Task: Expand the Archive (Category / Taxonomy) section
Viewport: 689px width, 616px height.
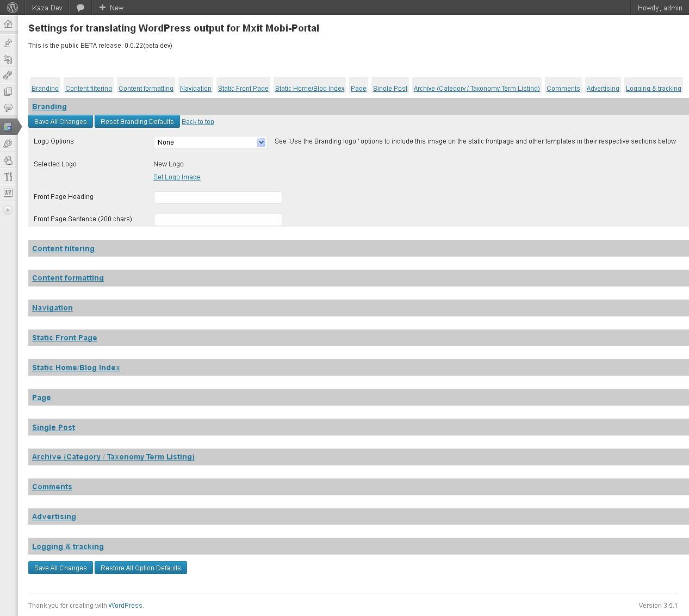Action: [x=113, y=457]
